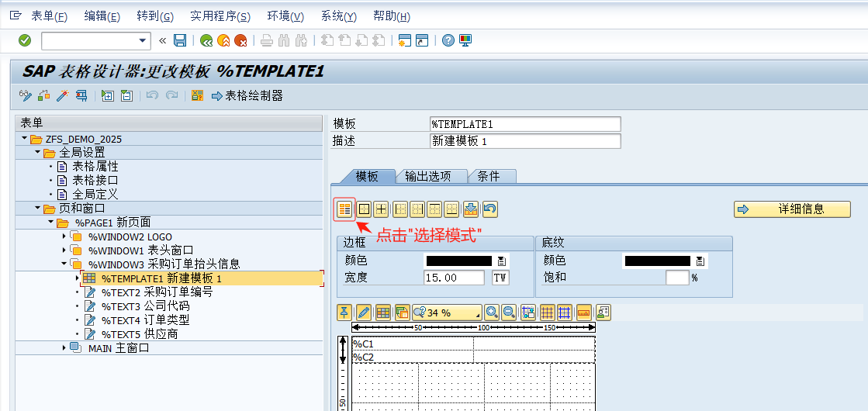Click the colored table grid icon
This screenshot has width=868, height=411.
click(x=383, y=313)
